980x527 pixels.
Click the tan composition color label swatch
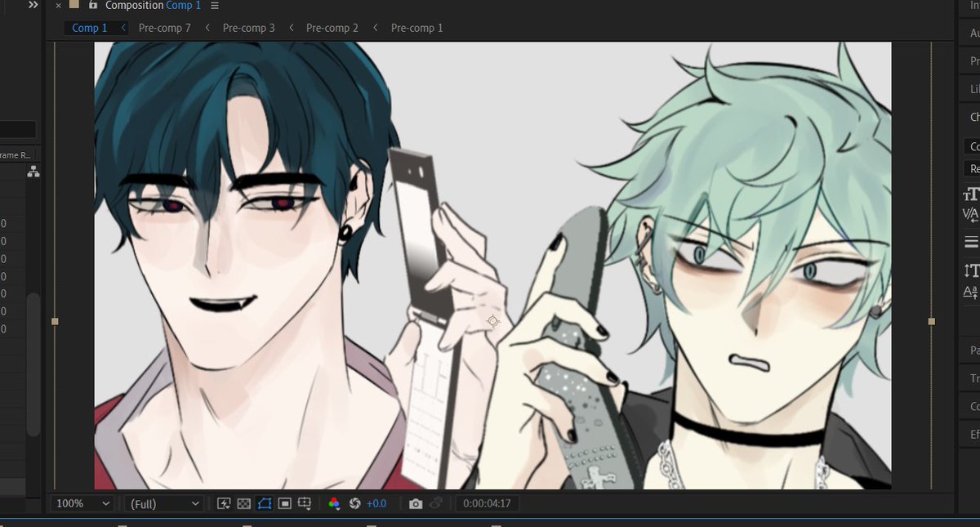click(x=74, y=4)
